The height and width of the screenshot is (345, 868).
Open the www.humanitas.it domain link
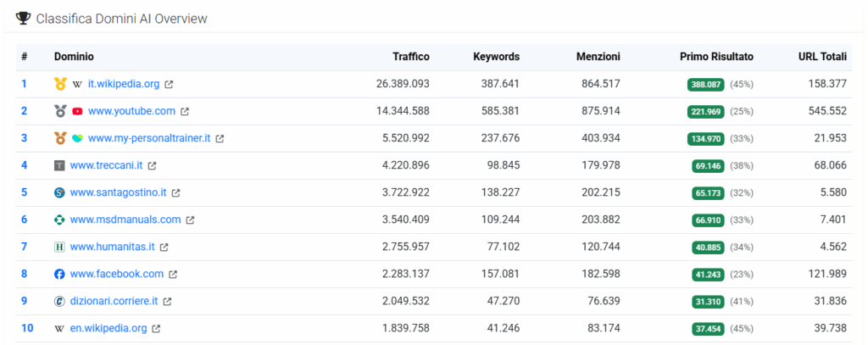[x=112, y=247]
